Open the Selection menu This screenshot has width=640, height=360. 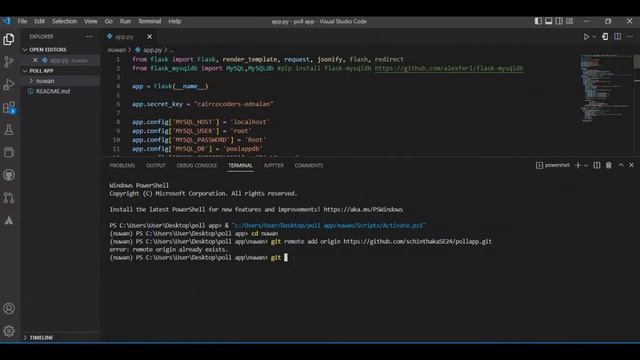(64, 21)
